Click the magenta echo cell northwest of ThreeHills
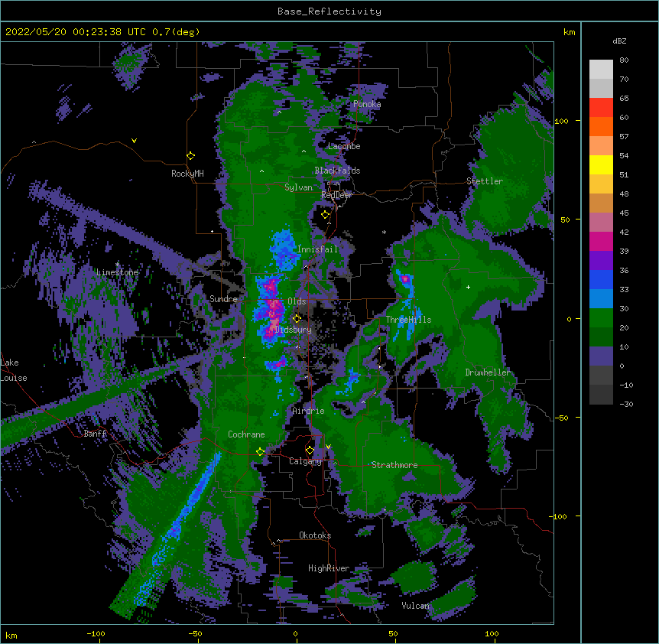 point(404,279)
